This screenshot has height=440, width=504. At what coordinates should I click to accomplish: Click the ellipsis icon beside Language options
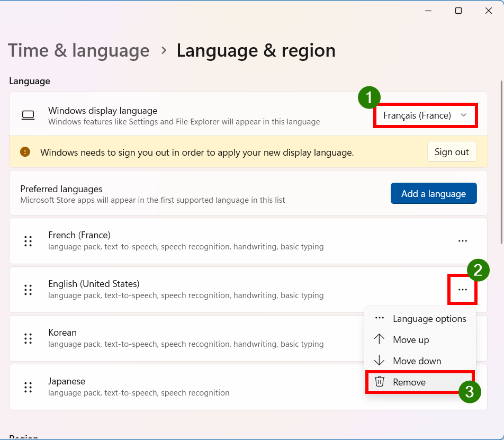pyautogui.click(x=379, y=318)
